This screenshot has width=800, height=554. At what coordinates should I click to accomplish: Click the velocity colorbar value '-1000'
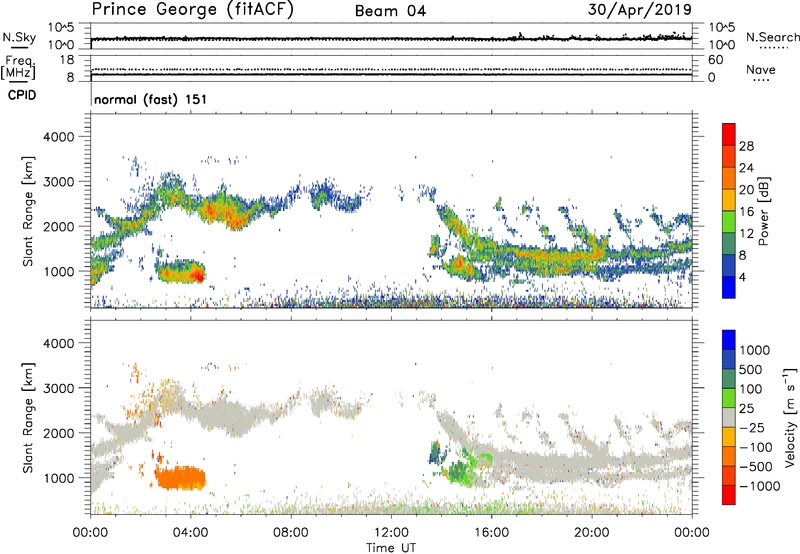point(759,486)
